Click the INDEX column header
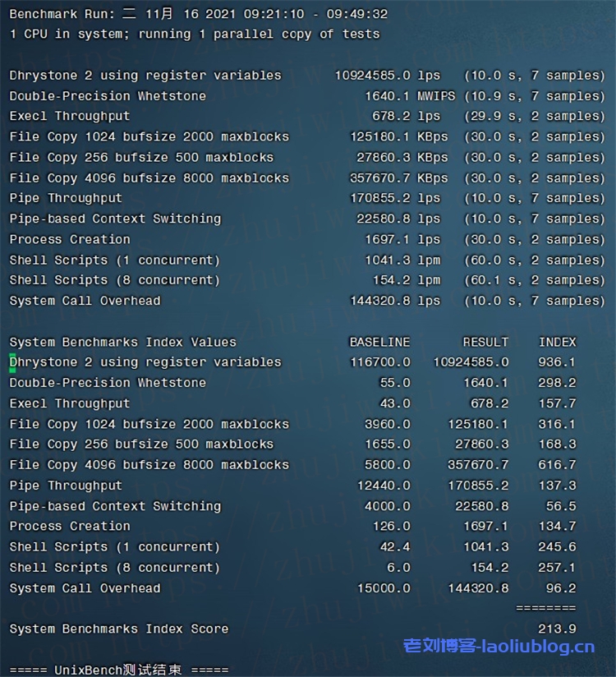Image resolution: width=616 pixels, height=677 pixels. (558, 343)
